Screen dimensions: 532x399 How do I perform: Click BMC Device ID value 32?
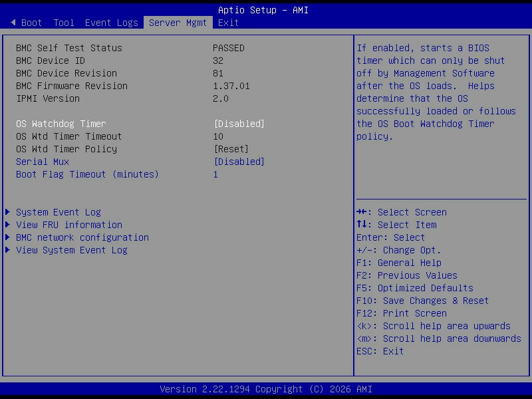(x=218, y=61)
